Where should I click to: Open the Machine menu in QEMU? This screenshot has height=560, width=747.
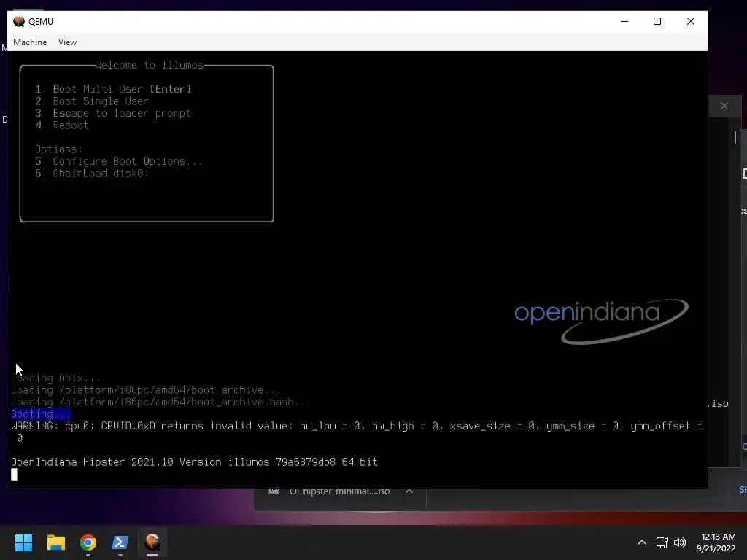point(30,42)
